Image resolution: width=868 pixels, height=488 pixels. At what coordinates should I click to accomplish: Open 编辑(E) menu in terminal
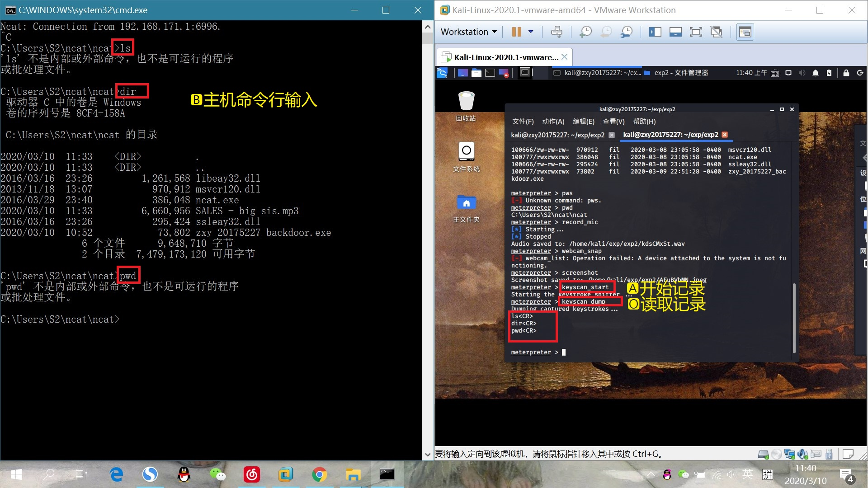tap(583, 122)
